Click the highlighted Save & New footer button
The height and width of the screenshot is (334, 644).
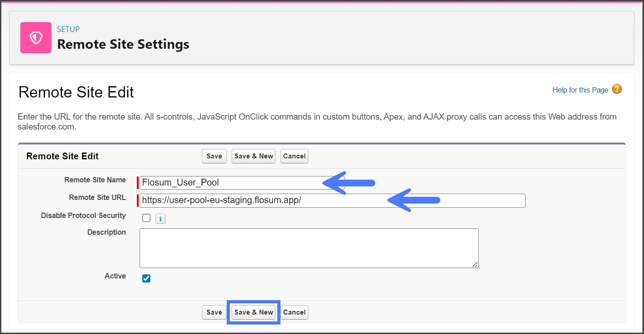[254, 312]
